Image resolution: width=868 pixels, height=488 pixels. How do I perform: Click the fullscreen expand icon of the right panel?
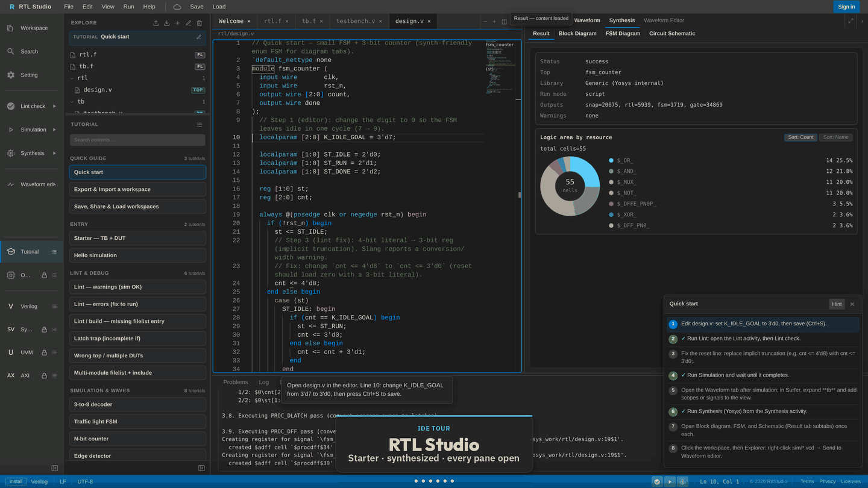(x=851, y=20)
